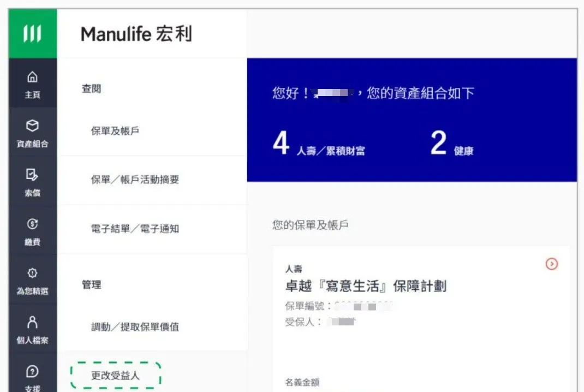Choose 電子結單/電子通知 menu item
Viewport: 584px width, 392px height.
(x=135, y=229)
